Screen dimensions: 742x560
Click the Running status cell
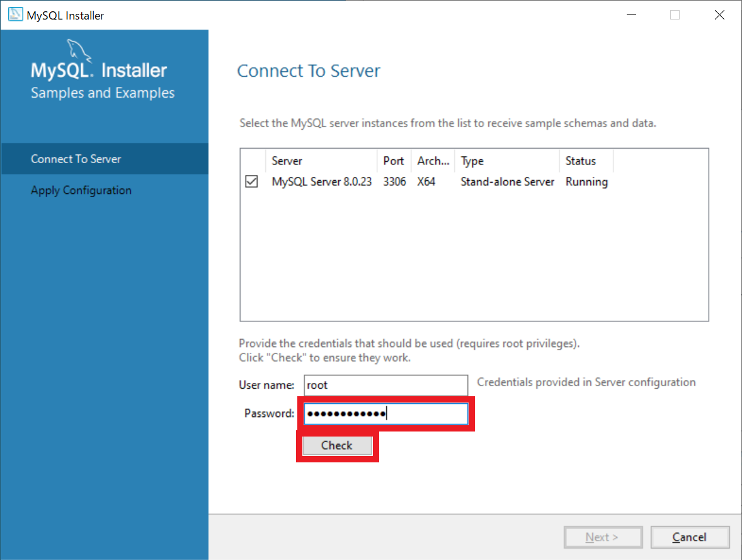[x=586, y=182]
